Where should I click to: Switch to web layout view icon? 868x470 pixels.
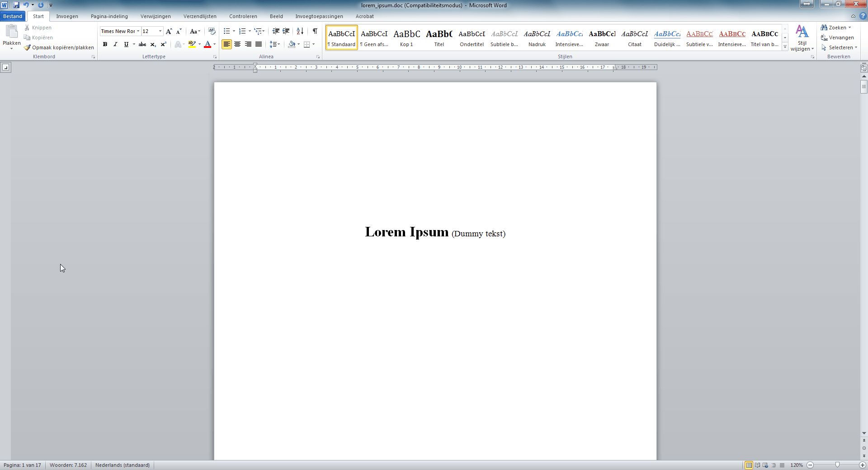pos(765,465)
